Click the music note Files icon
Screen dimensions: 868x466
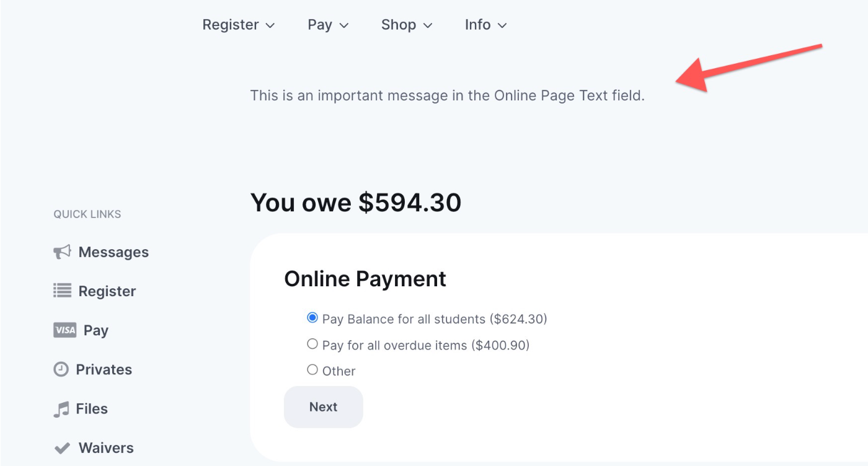click(x=61, y=409)
